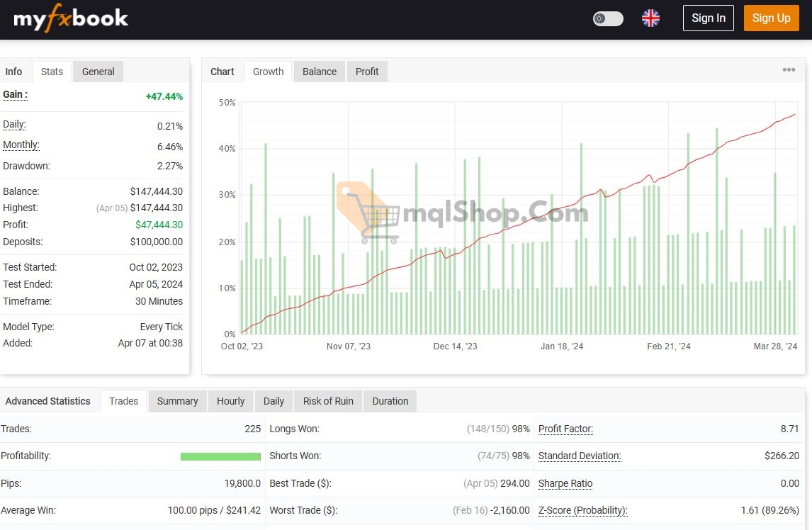Switch to the Growth tab
812x530 pixels.
point(268,71)
